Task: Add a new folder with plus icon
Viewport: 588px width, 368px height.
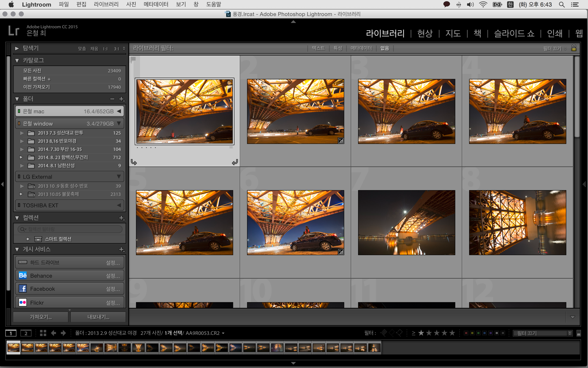Action: [x=121, y=99]
